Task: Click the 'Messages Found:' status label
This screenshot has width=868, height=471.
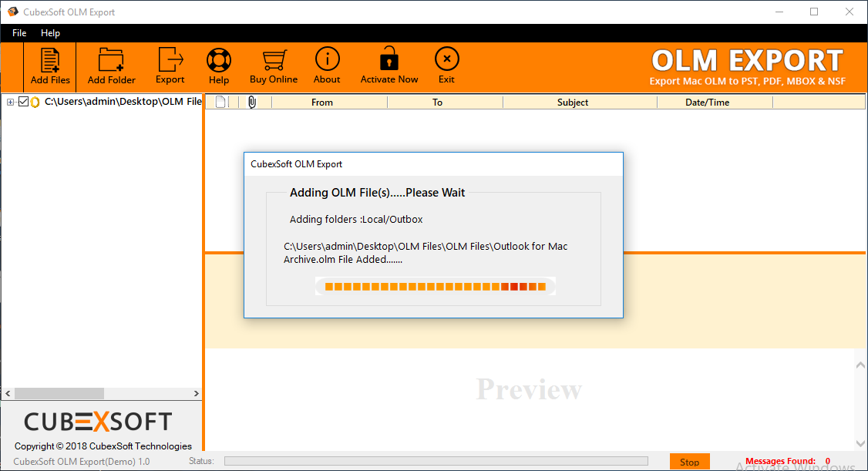Action: 780,461
